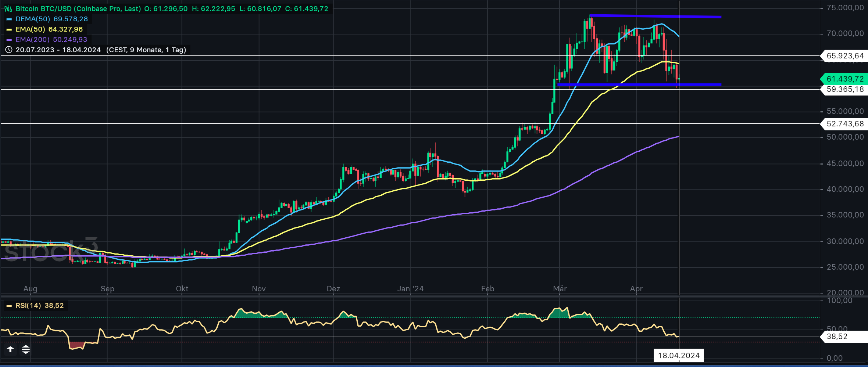Click the 18.04.2024 crosshair date marker

[679, 355]
